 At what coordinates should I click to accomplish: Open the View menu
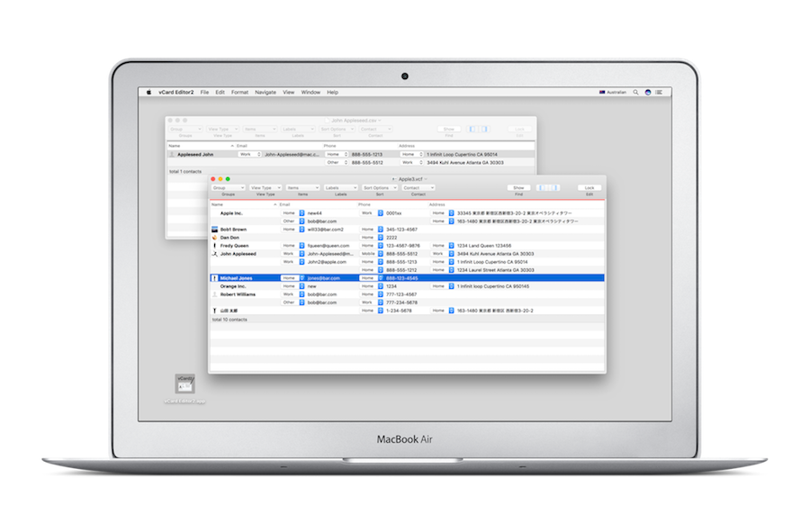click(288, 93)
